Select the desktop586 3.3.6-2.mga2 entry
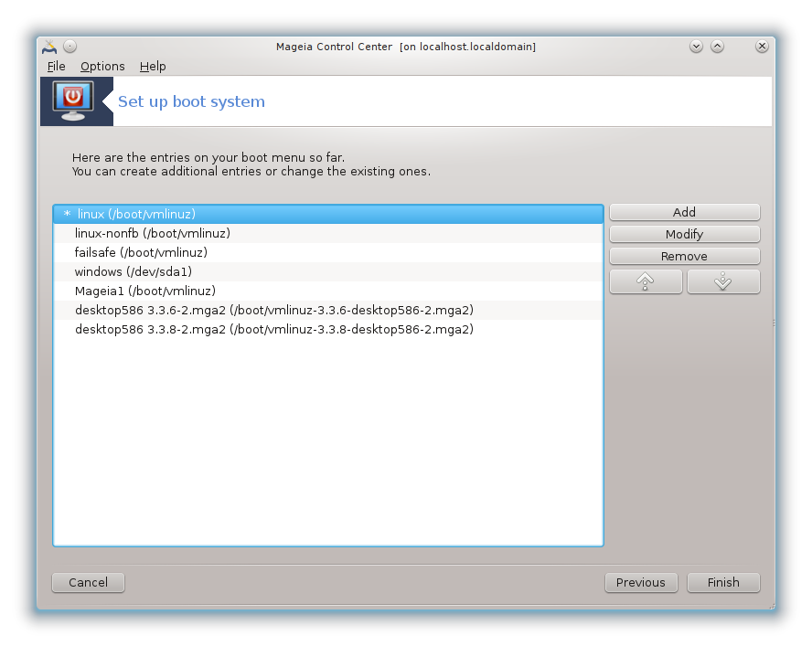 (328, 310)
